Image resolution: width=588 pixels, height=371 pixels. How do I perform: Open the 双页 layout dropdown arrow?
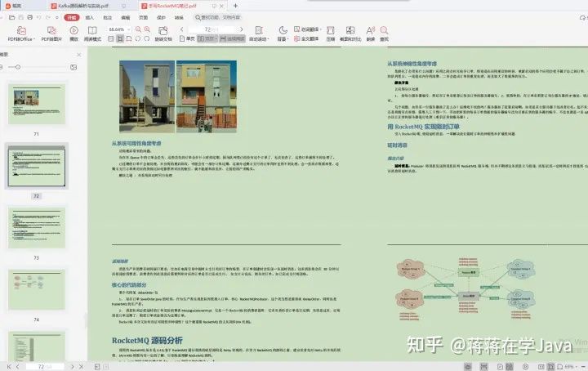coord(216,38)
